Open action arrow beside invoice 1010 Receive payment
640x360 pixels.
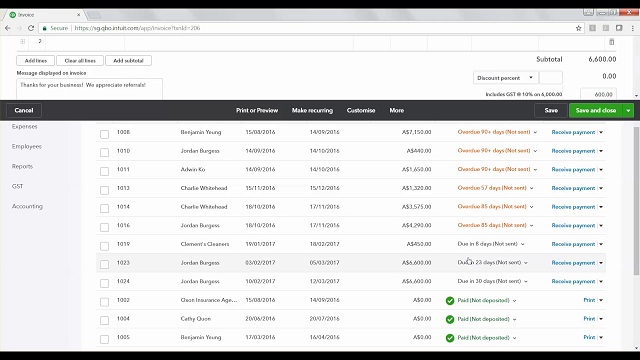601,151
